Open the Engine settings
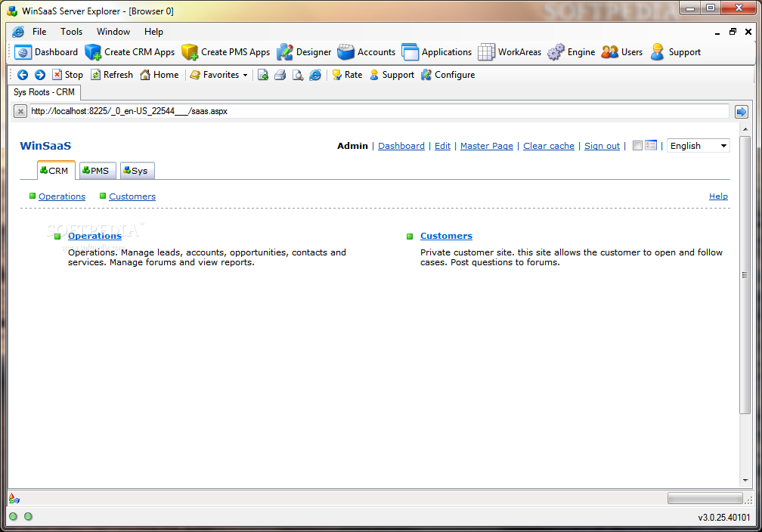762x532 pixels. pos(571,52)
